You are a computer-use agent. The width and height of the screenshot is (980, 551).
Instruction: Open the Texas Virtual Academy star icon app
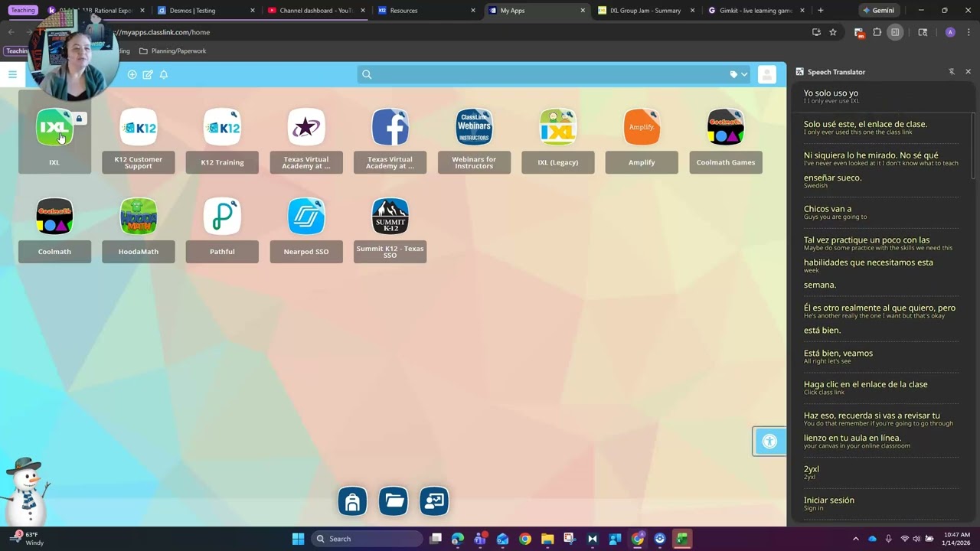306,127
